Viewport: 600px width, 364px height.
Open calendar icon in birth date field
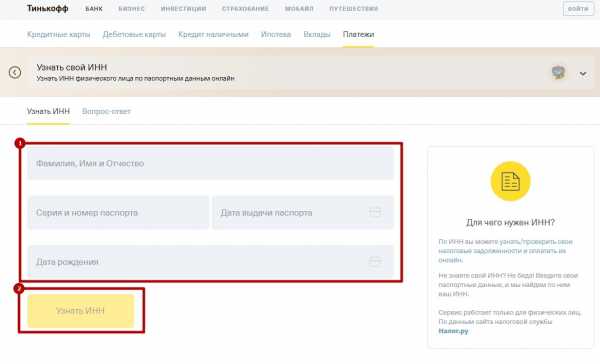pyautogui.click(x=375, y=261)
